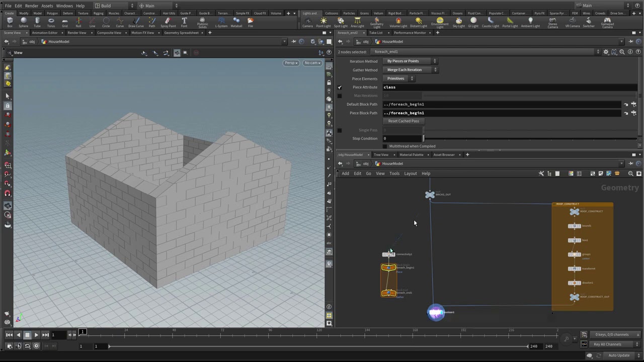Click the Default Block Path field
This screenshot has width=644, height=362.
502,104
